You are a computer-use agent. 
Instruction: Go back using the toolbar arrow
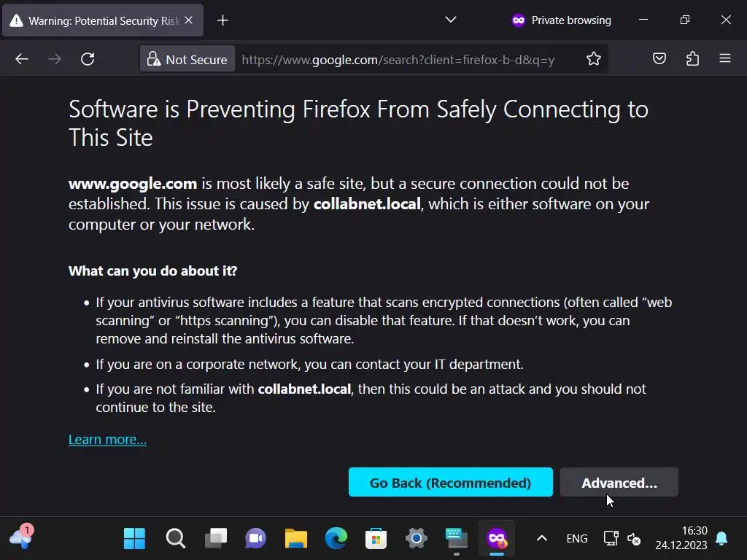click(22, 59)
